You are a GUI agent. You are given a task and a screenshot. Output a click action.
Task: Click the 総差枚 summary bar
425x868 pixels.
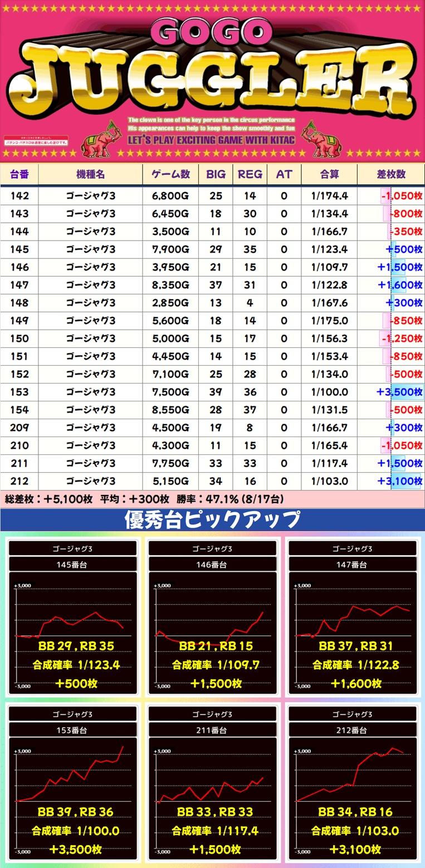(x=212, y=499)
